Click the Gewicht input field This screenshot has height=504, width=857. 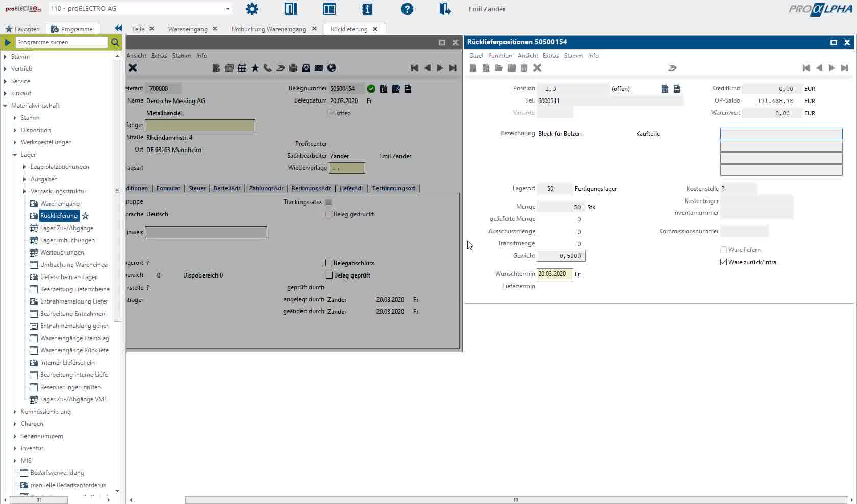coord(561,256)
